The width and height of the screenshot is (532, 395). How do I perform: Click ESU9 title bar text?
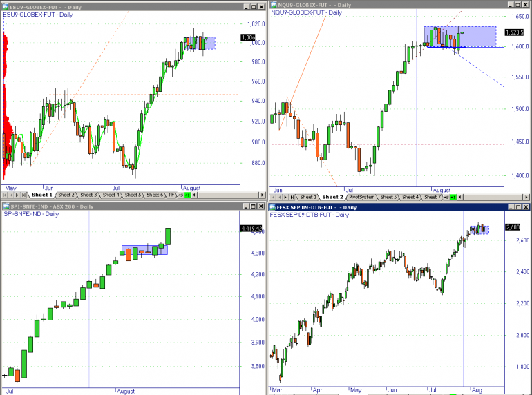(46, 7)
